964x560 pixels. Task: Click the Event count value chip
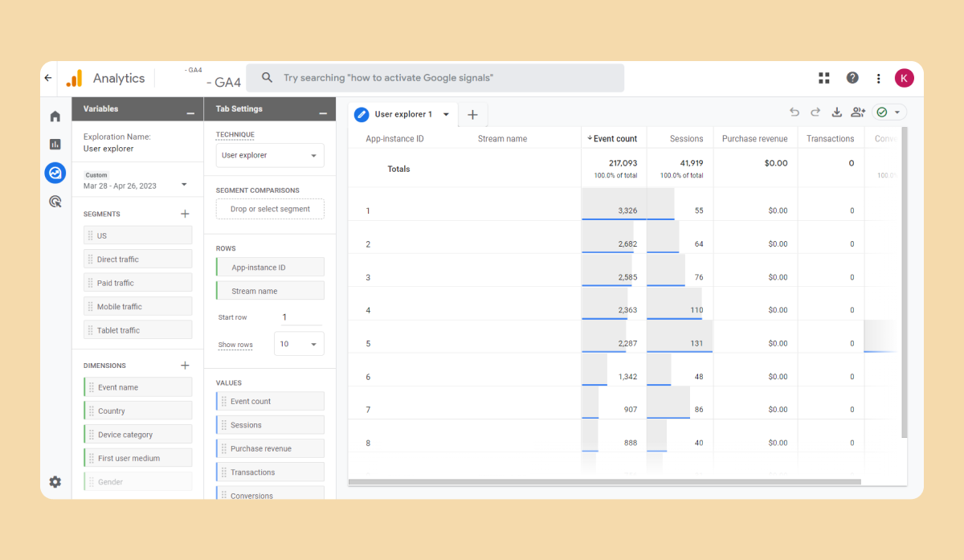pyautogui.click(x=270, y=401)
